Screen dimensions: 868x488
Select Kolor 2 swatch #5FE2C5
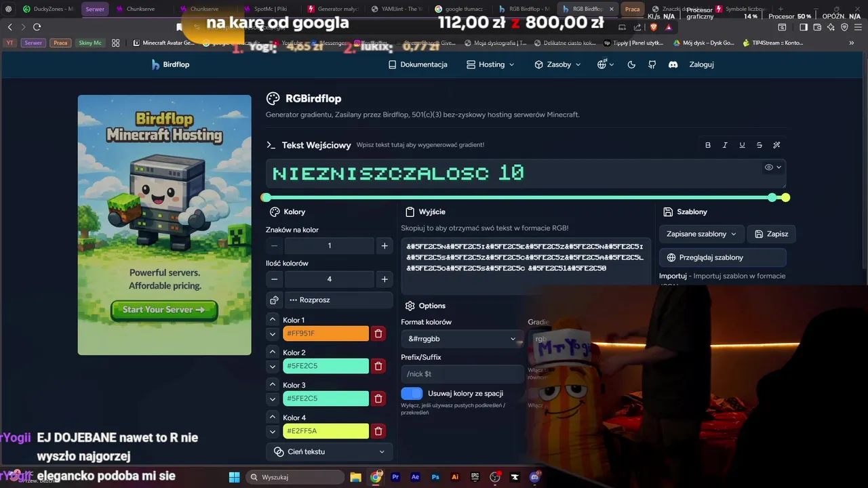[x=325, y=366]
